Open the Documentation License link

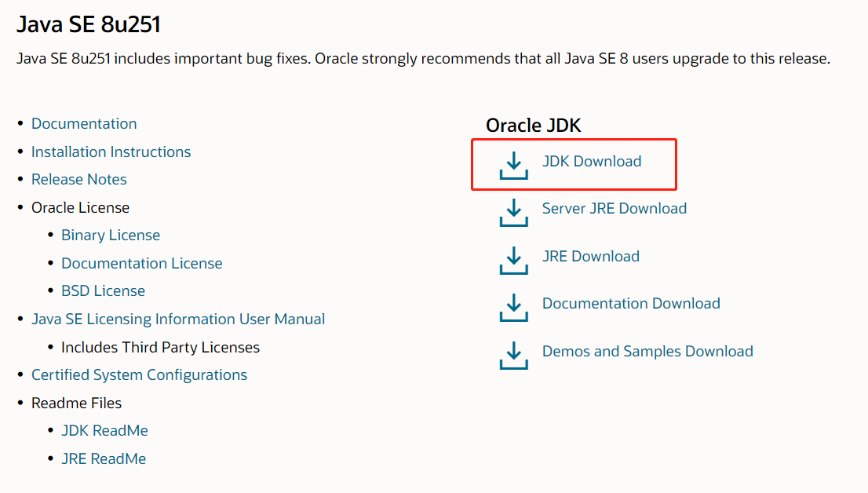[x=141, y=263]
